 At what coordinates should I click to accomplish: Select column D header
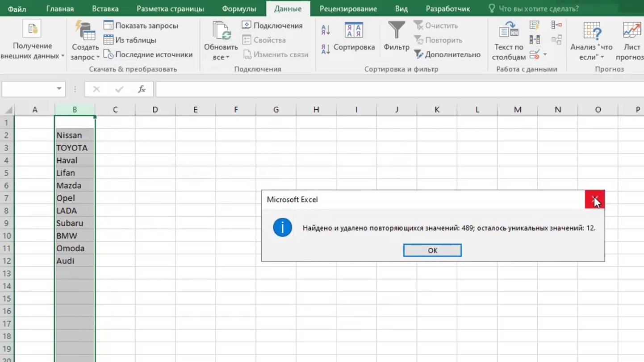(x=155, y=110)
